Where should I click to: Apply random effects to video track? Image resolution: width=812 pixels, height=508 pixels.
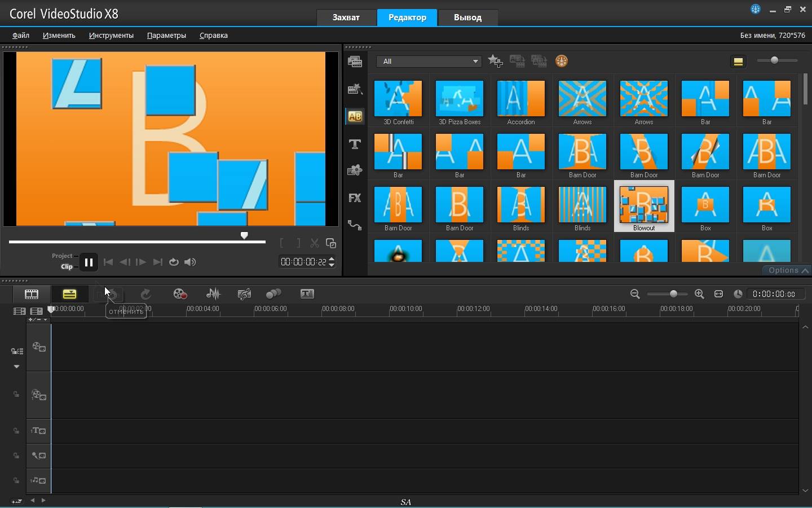point(539,61)
